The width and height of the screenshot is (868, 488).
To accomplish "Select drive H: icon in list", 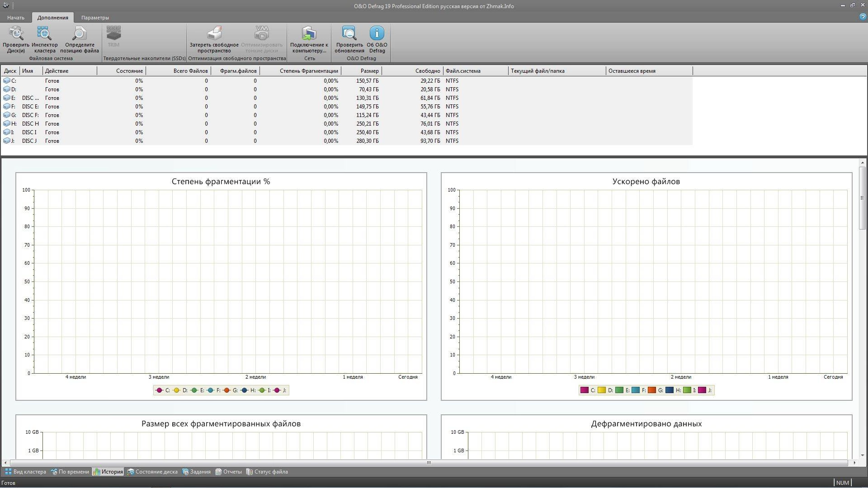I will coord(7,124).
